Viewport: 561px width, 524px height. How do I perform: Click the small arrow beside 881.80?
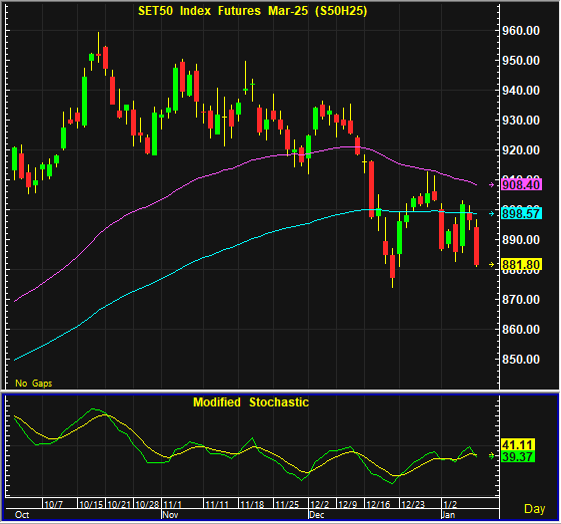coord(492,265)
